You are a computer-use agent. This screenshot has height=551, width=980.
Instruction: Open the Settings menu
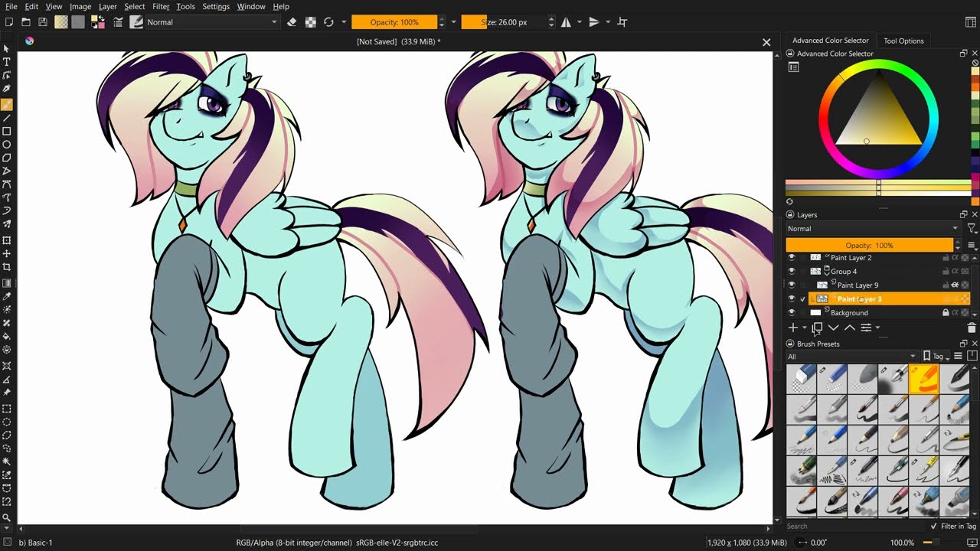point(216,6)
